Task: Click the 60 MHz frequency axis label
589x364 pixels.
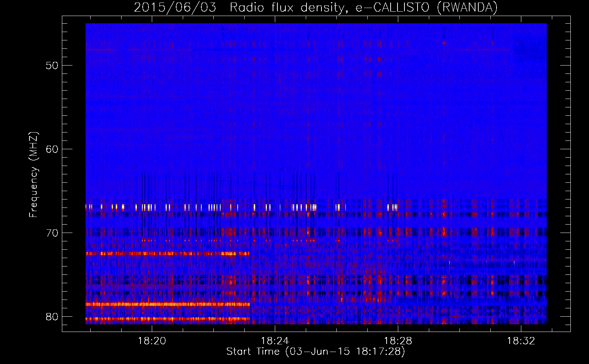Action: tap(52, 149)
